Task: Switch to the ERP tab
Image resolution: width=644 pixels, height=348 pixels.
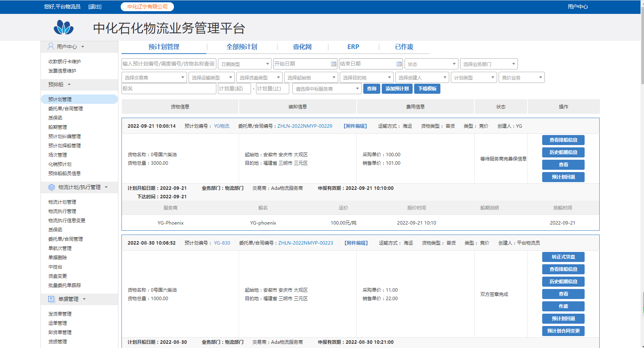Action: tap(353, 47)
